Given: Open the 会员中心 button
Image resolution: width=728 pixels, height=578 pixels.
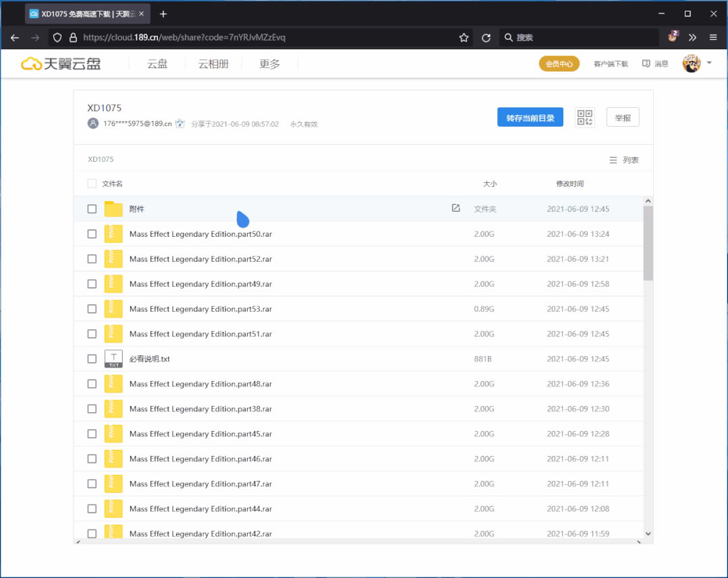Looking at the screenshot, I should (559, 63).
